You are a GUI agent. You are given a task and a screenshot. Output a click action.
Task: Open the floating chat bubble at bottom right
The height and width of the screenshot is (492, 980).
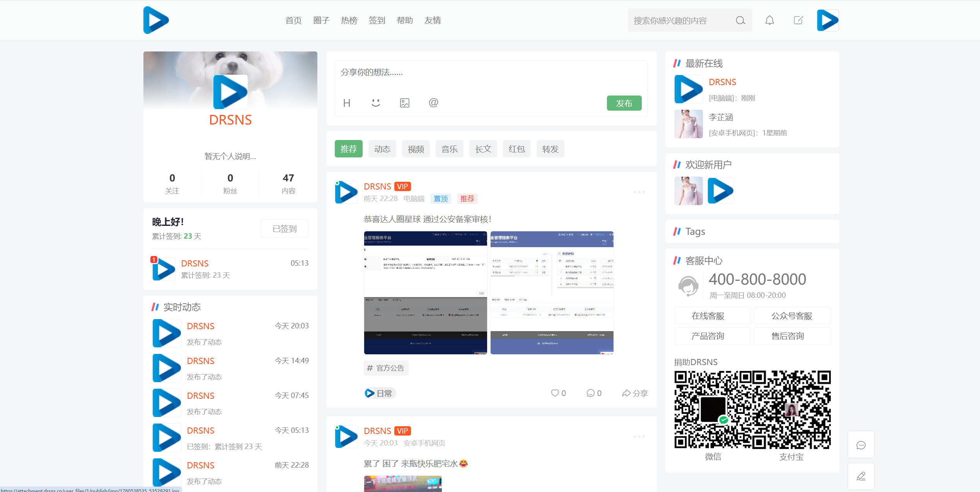point(861,445)
